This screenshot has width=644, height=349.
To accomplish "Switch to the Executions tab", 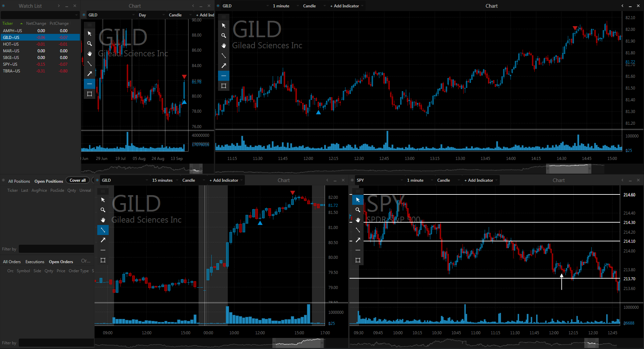I will click(35, 261).
